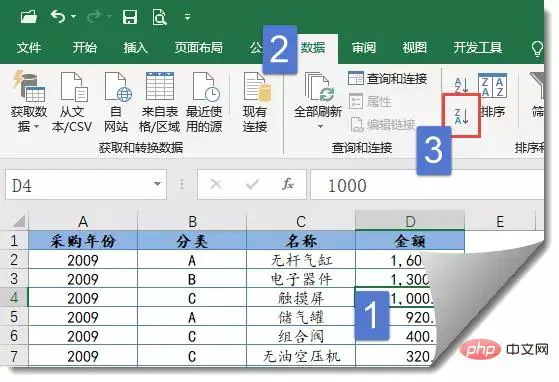Click the cell containing 无杆气缸
This screenshot has width=559, height=382.
coord(301,259)
